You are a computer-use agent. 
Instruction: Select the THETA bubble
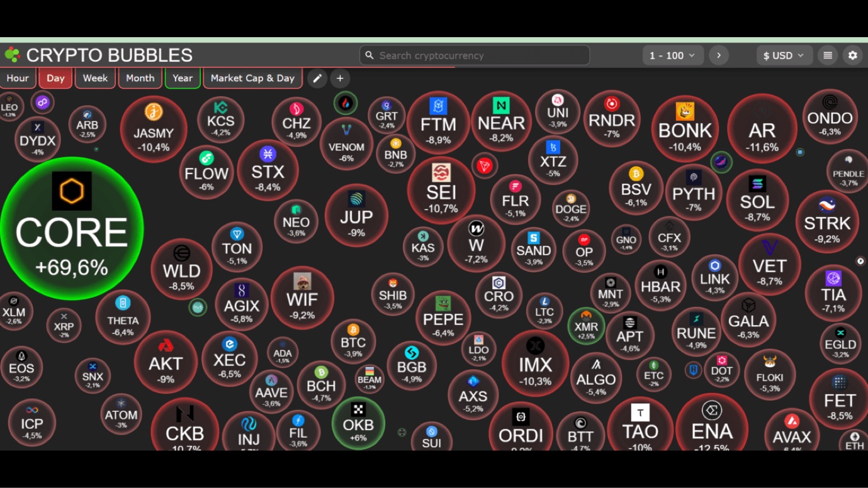click(123, 318)
